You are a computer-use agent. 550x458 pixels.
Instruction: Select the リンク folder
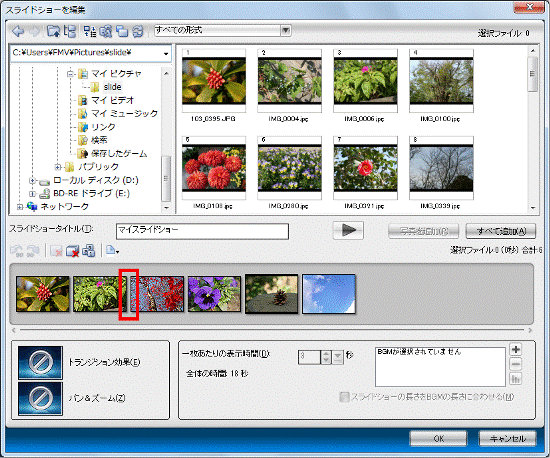pos(103,127)
